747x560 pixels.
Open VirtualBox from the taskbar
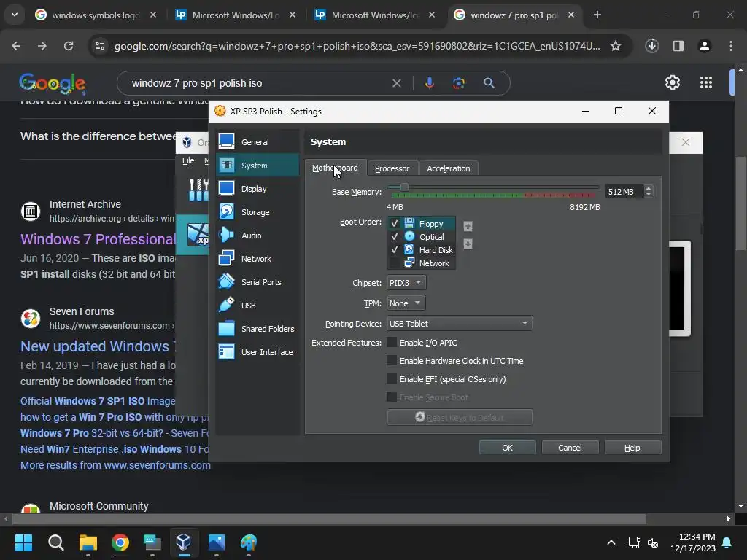point(183,542)
